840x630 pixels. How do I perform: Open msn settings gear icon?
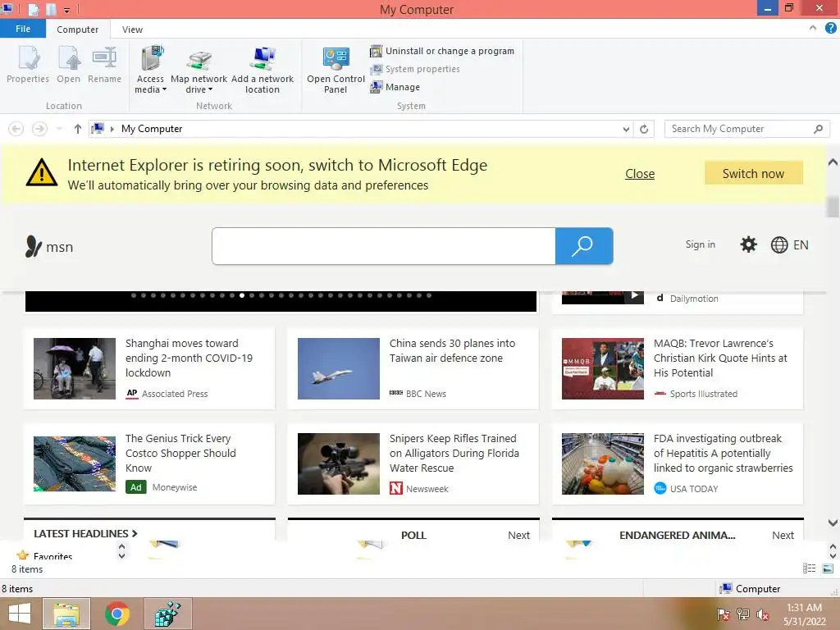pos(748,244)
